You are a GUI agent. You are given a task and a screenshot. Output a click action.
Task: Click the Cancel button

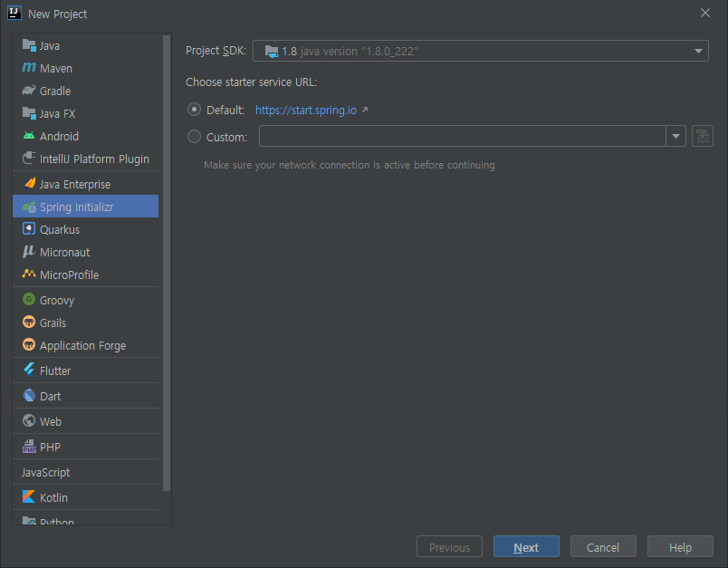pyautogui.click(x=603, y=547)
